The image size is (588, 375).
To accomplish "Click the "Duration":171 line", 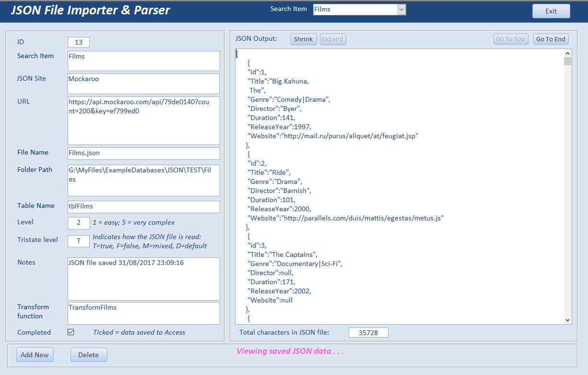I will pos(271,282).
